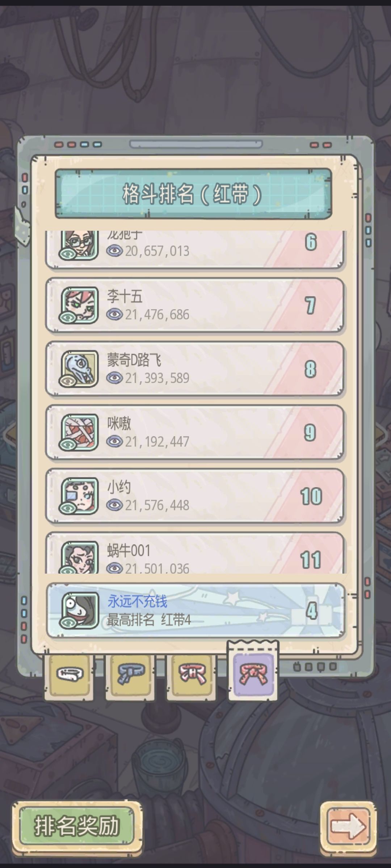Tap the eye icon beside 21,476,686

point(115,314)
